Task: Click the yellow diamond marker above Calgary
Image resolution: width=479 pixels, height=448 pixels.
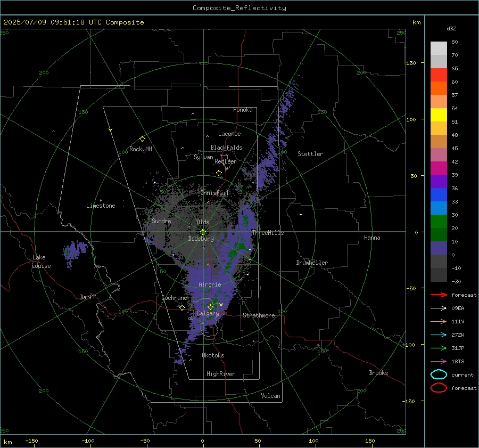Action: (210, 307)
